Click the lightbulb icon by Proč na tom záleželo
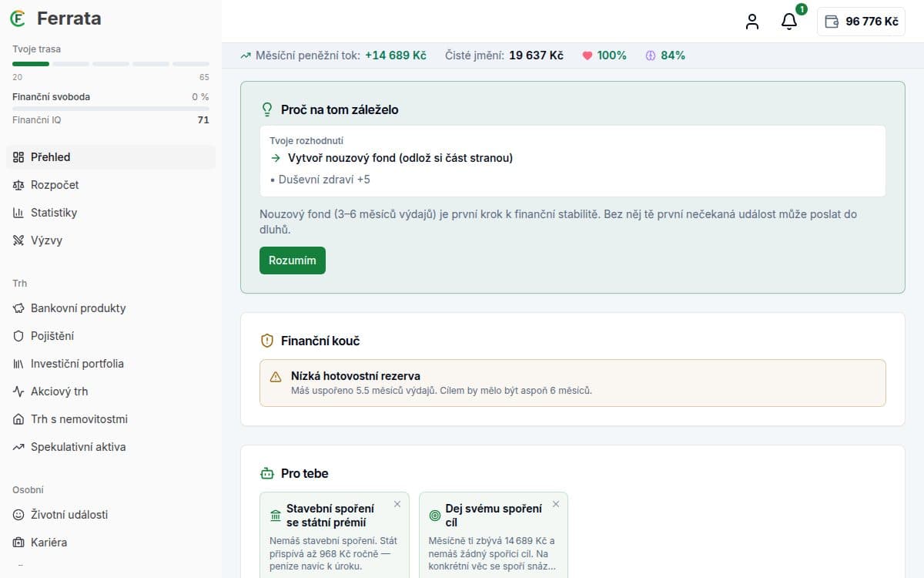The height and width of the screenshot is (578, 924). pyautogui.click(x=268, y=109)
